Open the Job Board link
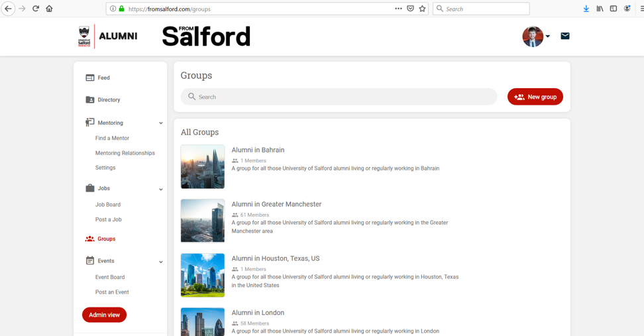The image size is (644, 336). pyautogui.click(x=107, y=205)
